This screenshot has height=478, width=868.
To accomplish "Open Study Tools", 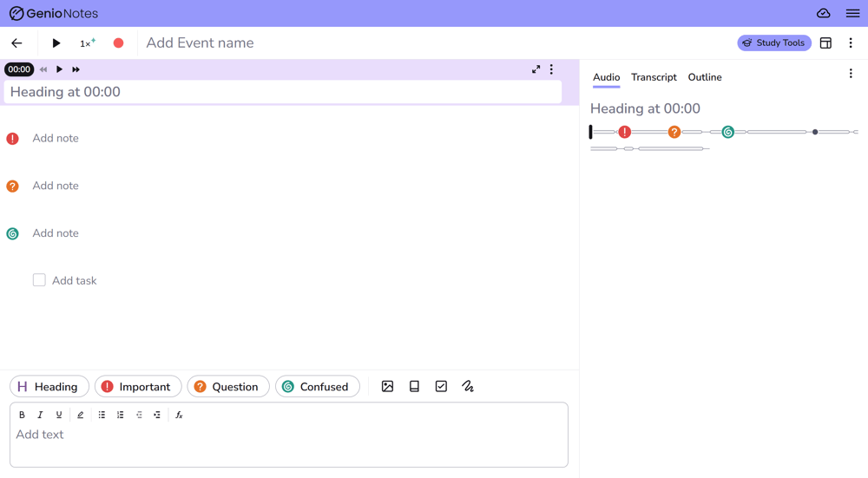I will [774, 43].
